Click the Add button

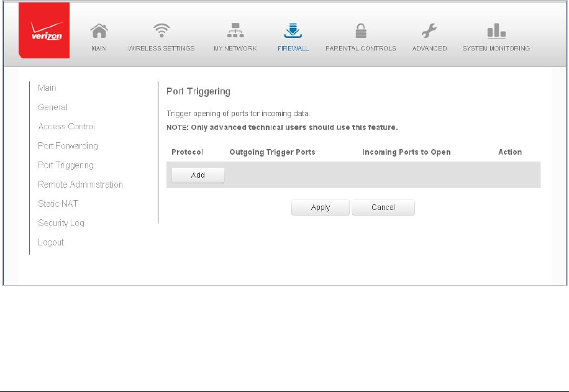pyautogui.click(x=198, y=175)
